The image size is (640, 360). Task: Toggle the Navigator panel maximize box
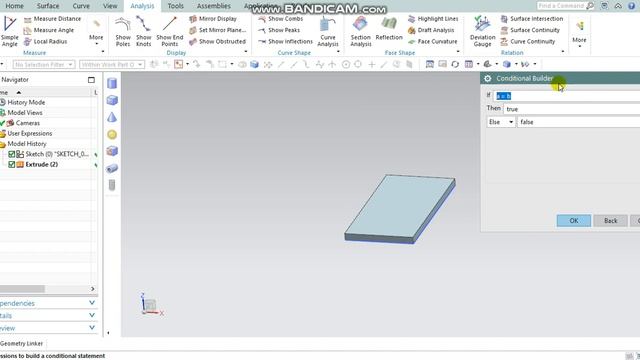91,80
